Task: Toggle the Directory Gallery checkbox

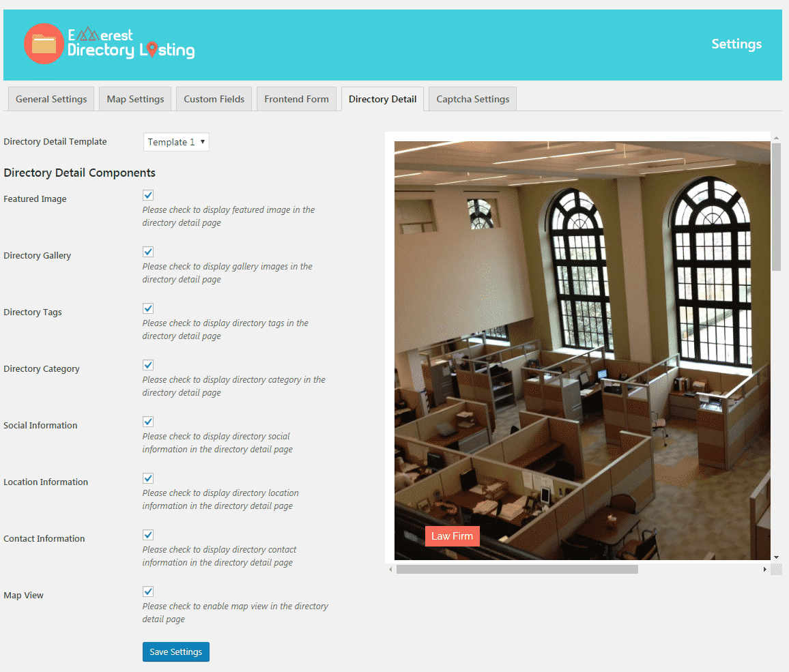Action: [148, 252]
